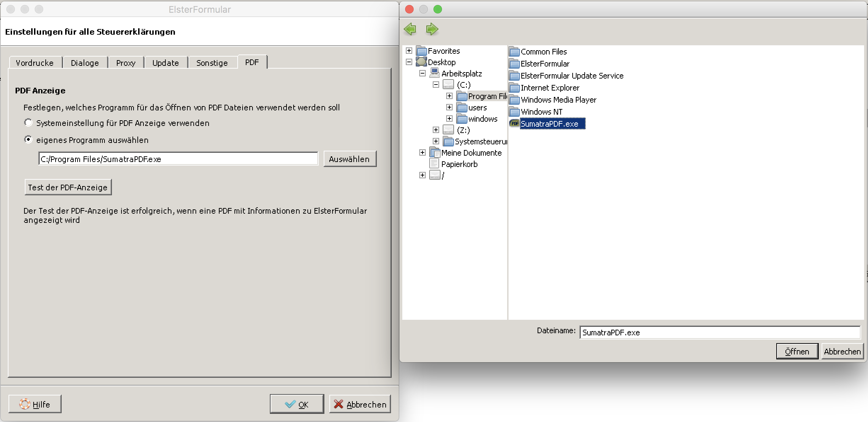The height and width of the screenshot is (422, 868).
Task: Click the Systemsteuerung folder icon
Action: click(x=448, y=141)
